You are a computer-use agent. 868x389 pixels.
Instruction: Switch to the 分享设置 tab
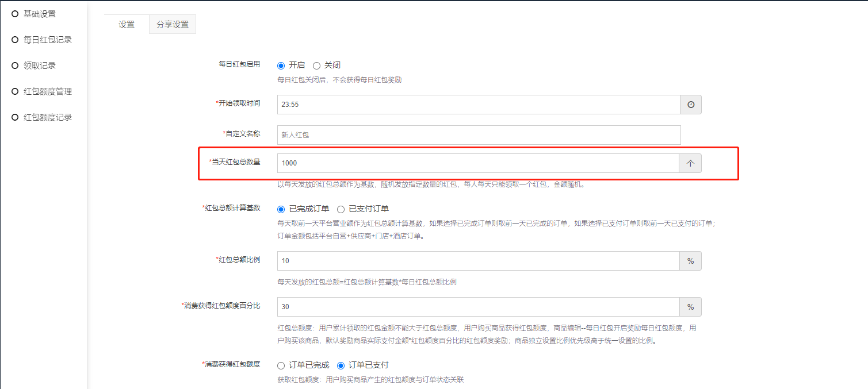click(173, 25)
